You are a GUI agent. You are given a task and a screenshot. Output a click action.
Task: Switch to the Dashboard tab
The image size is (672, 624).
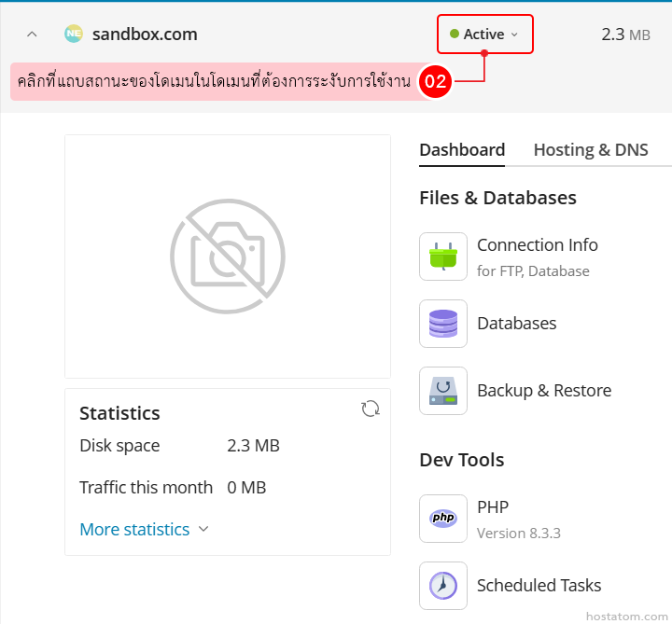(462, 149)
